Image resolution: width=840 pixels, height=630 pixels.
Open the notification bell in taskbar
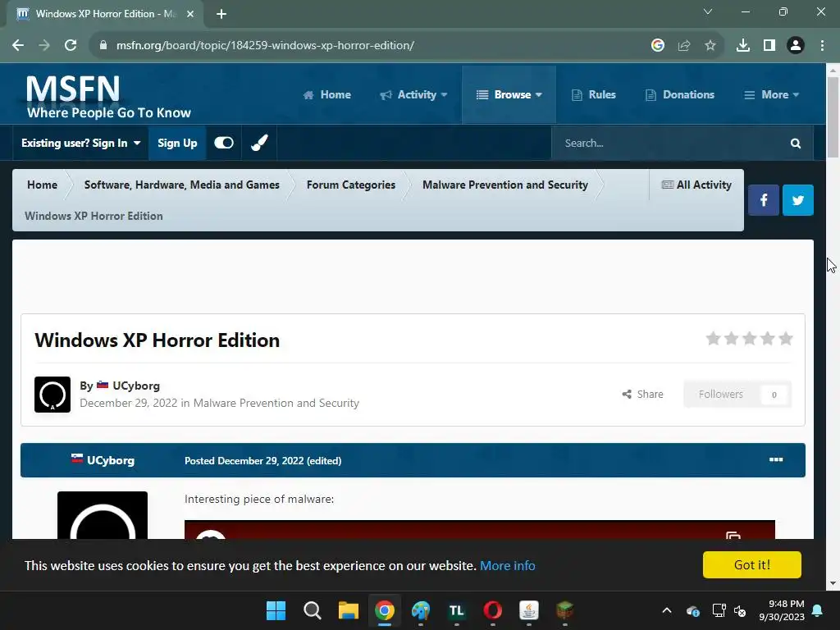[818, 610]
